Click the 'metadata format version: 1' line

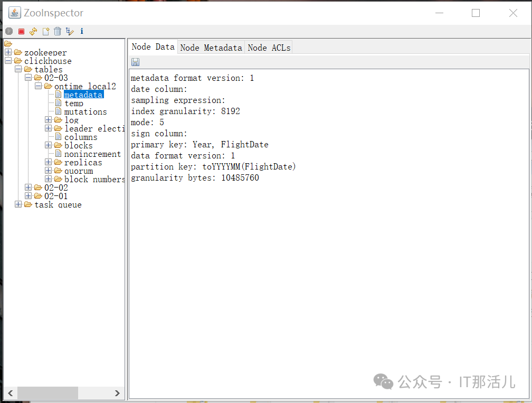click(x=192, y=78)
